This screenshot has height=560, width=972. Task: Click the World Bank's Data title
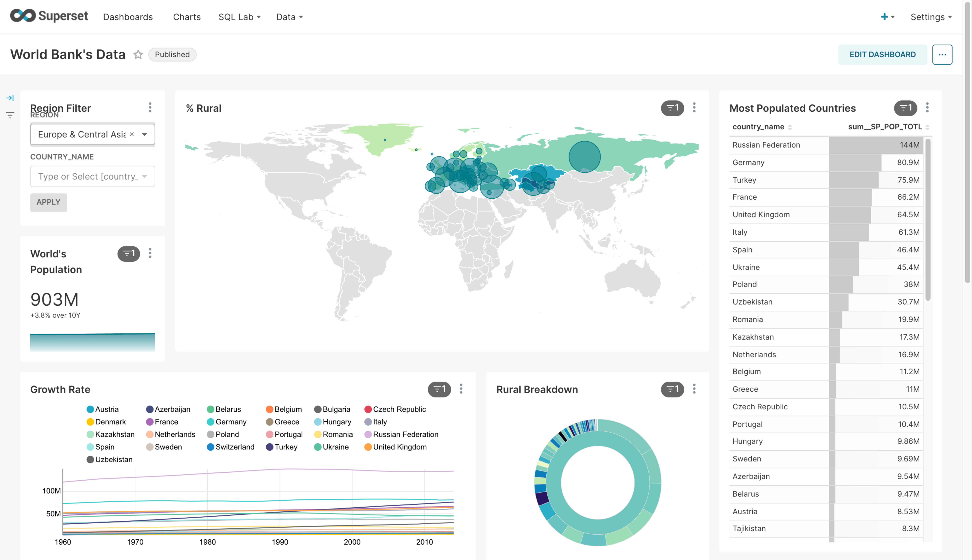[x=68, y=55]
